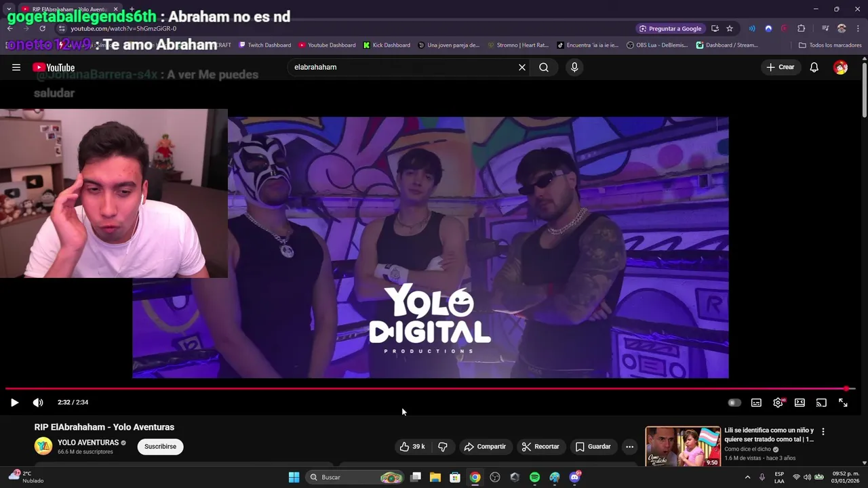The width and height of the screenshot is (868, 488).
Task: Open YouTube notifications bell
Action: coord(814,67)
